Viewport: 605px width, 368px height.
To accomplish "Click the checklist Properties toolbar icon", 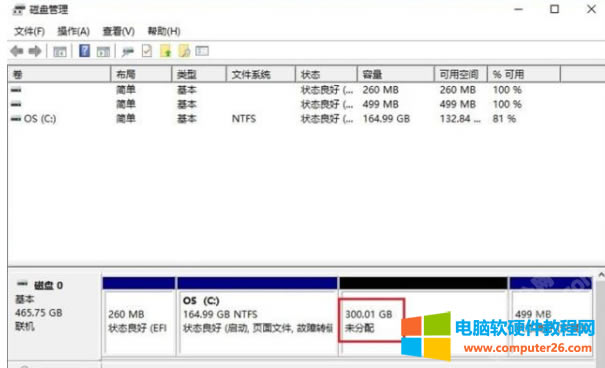I will 147,51.
